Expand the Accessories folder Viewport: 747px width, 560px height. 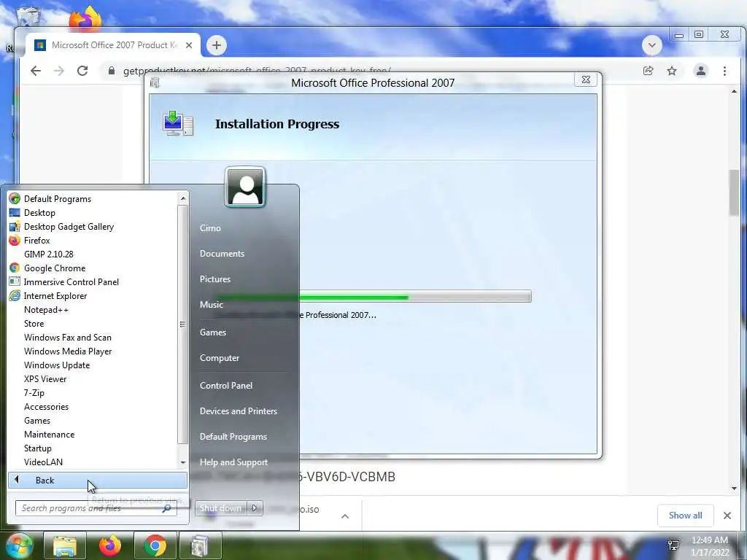pyautogui.click(x=46, y=407)
